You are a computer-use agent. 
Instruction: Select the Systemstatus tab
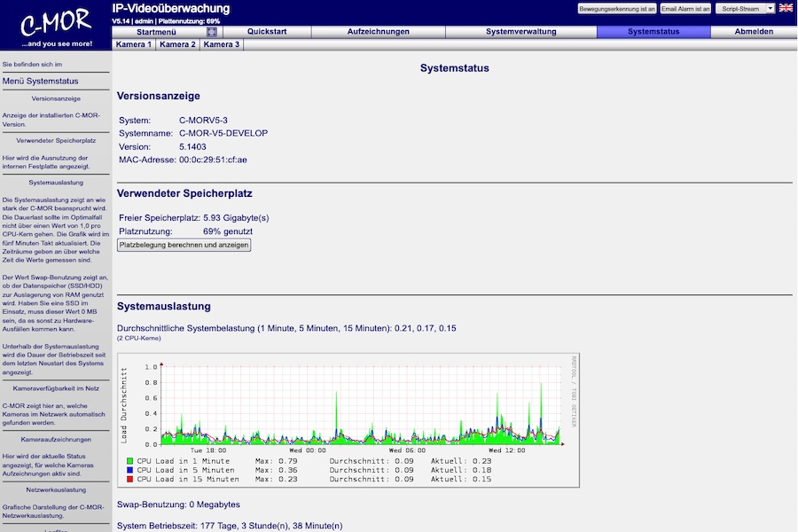(x=653, y=32)
